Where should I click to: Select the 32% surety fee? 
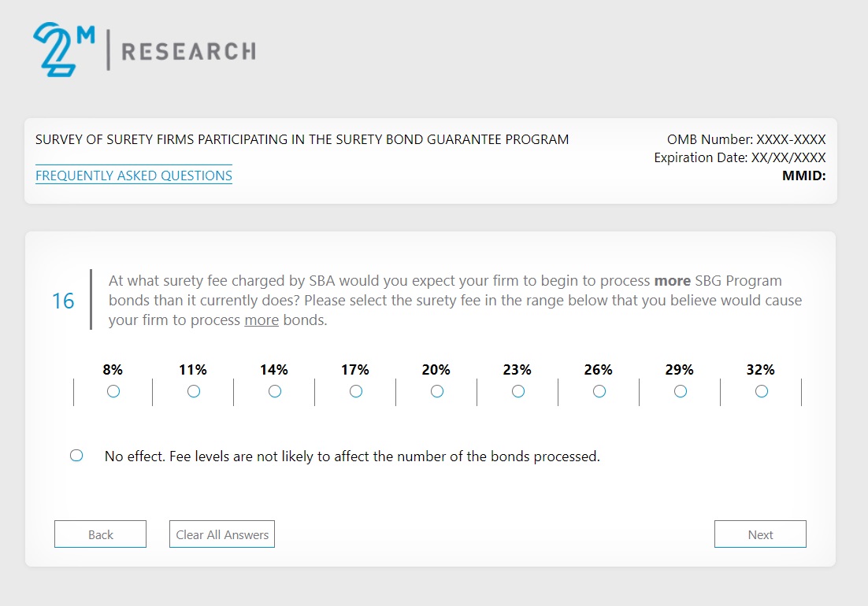(x=762, y=391)
